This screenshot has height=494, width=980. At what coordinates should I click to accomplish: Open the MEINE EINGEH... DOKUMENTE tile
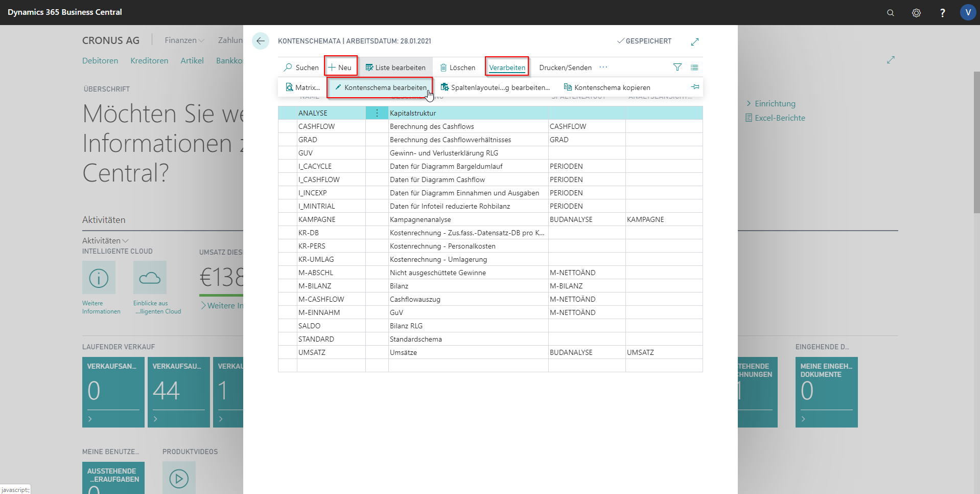point(827,392)
